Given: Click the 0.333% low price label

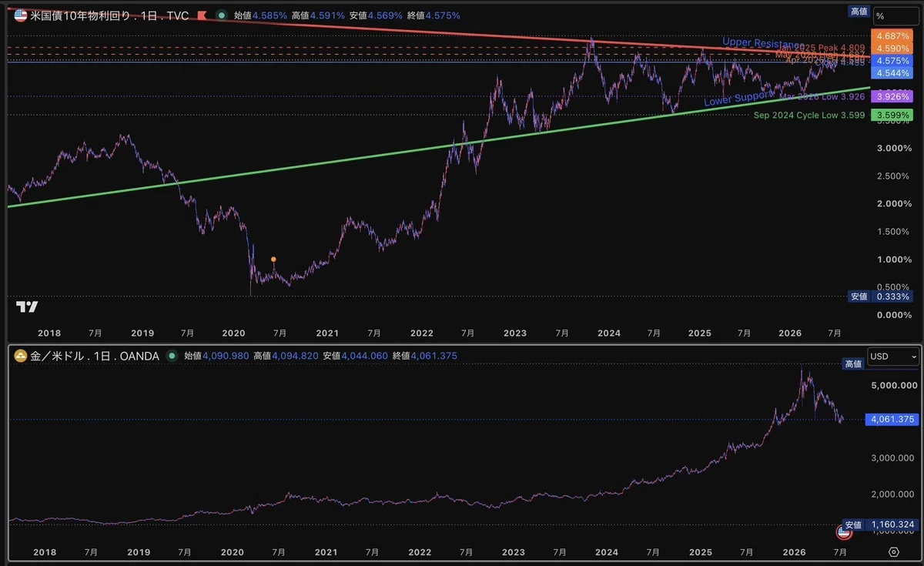Looking at the screenshot, I should coord(892,296).
